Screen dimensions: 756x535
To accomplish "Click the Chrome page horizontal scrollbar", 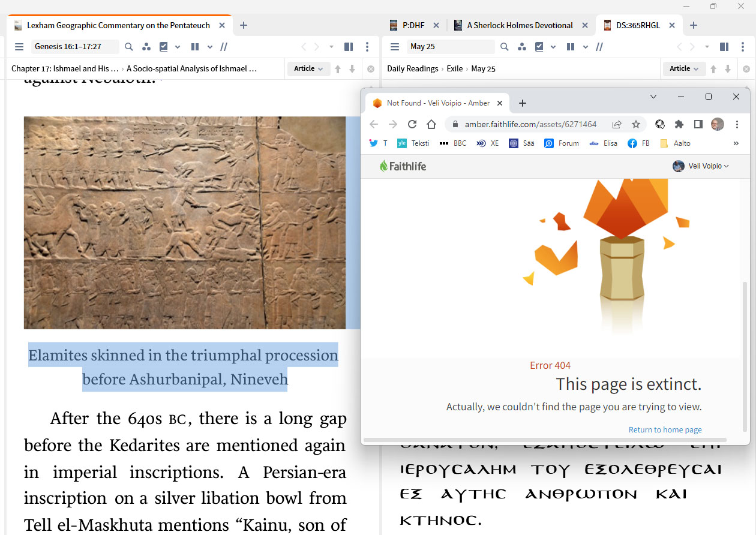I will click(545, 440).
